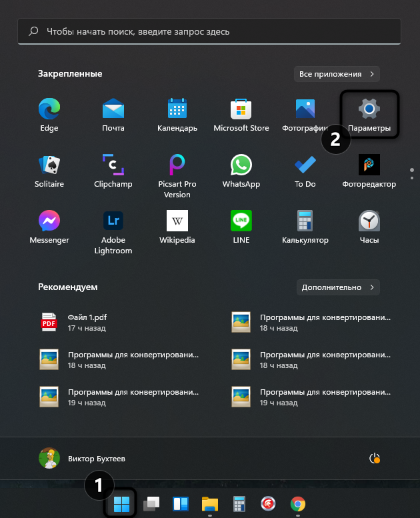Open top right recommended image file
The width and height of the screenshot is (420, 518).
[x=311, y=323]
